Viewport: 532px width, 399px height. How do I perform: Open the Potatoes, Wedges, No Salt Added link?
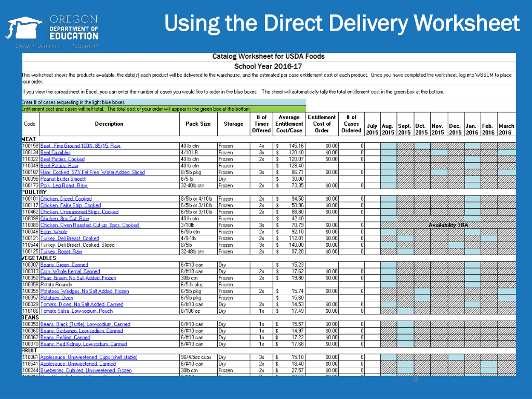pos(85,291)
